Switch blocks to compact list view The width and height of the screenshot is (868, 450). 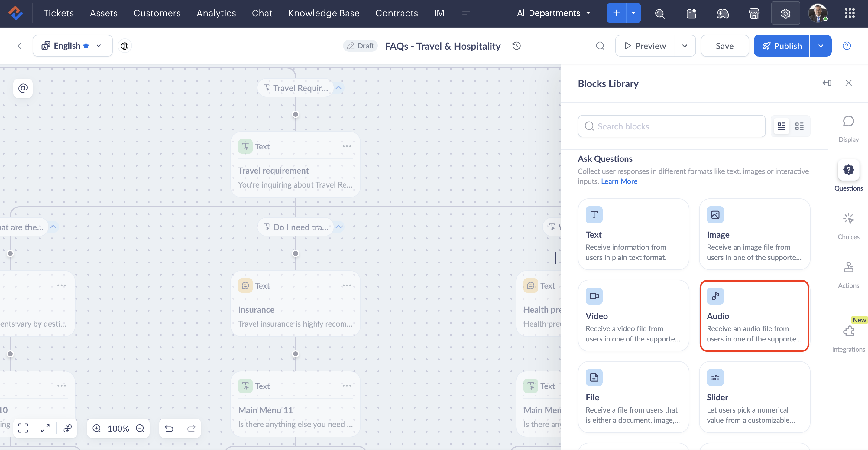point(799,126)
